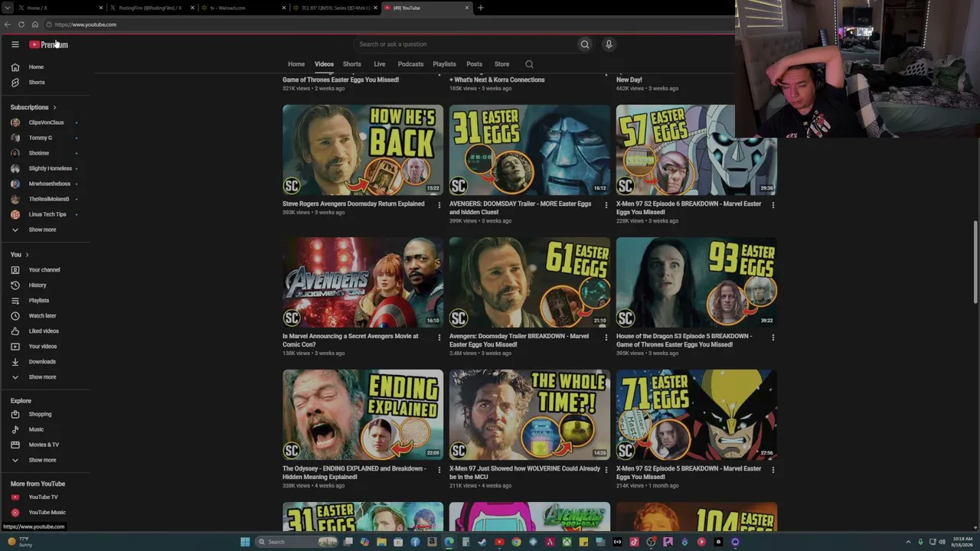Viewport: 980px width, 551px height.
Task: Expand the Subscriptions section heading
Action: (x=34, y=107)
